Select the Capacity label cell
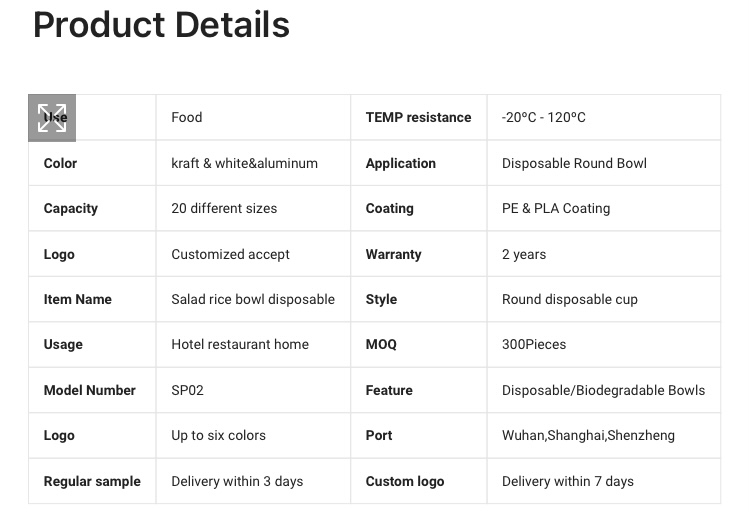Viewport: 750px width, 512px height. pos(92,209)
